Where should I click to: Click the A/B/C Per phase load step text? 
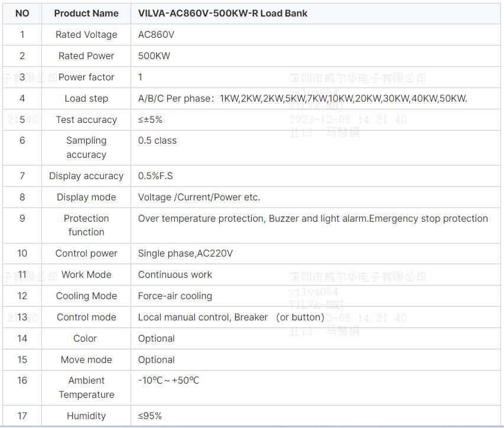tap(303, 98)
